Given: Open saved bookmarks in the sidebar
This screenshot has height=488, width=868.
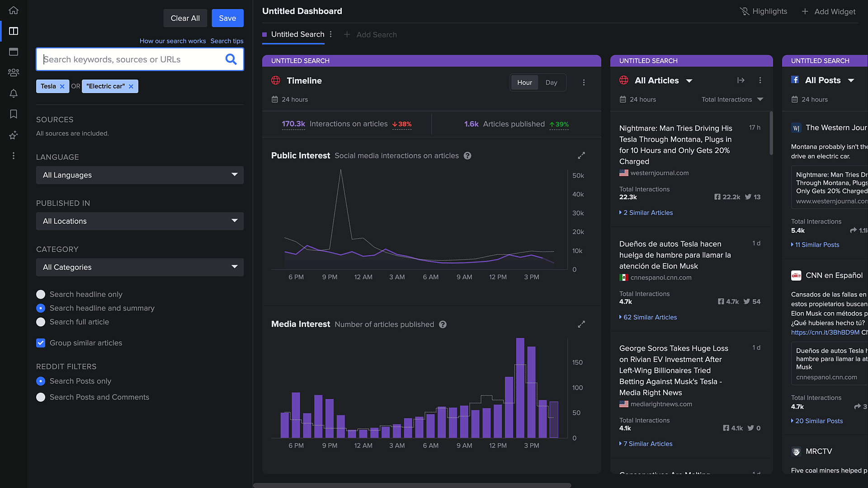Looking at the screenshot, I should (x=14, y=114).
